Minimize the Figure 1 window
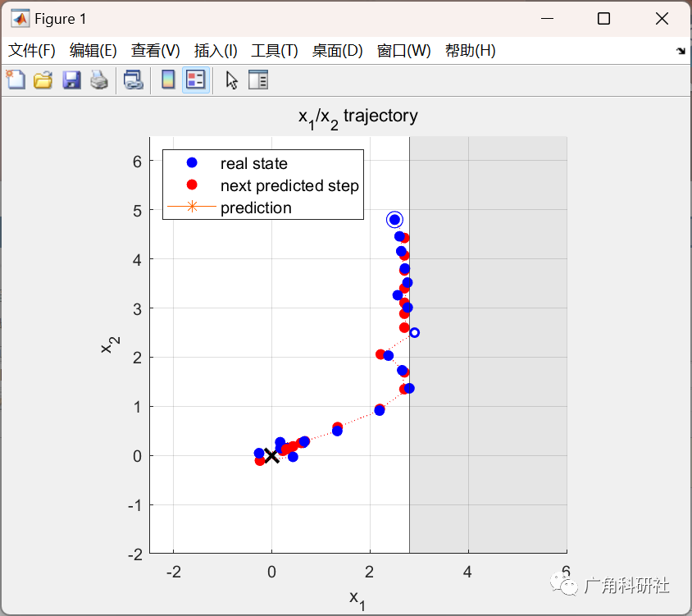This screenshot has height=616, width=692. pyautogui.click(x=547, y=19)
